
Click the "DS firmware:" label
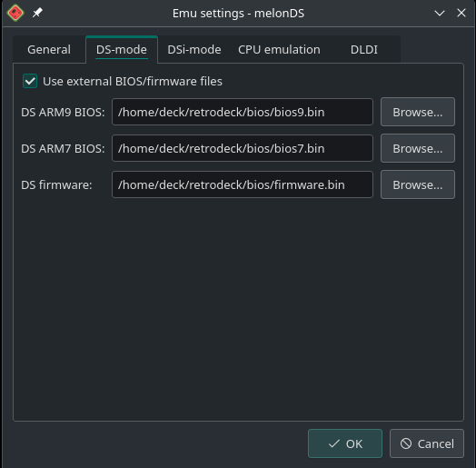56,185
